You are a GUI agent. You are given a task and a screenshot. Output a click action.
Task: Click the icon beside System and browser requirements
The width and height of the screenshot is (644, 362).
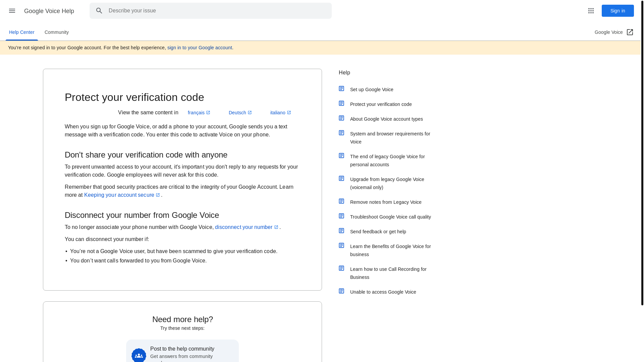341,133
